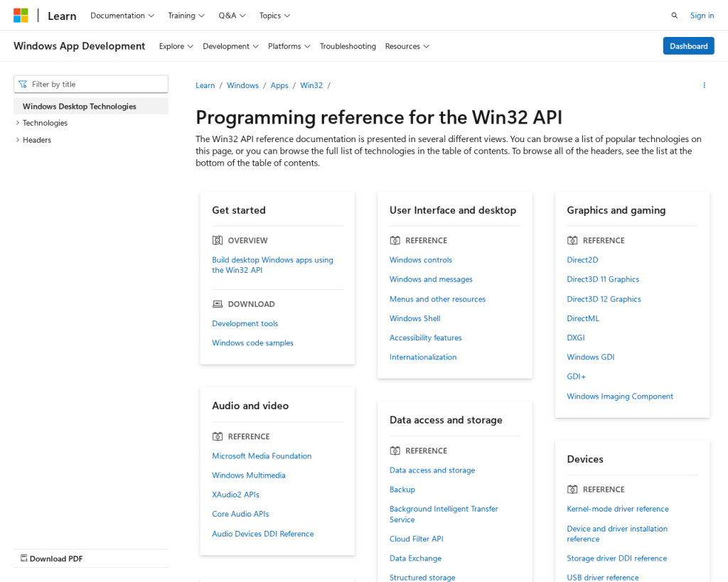
Task: Open Direct2D reference
Action: click(x=582, y=260)
